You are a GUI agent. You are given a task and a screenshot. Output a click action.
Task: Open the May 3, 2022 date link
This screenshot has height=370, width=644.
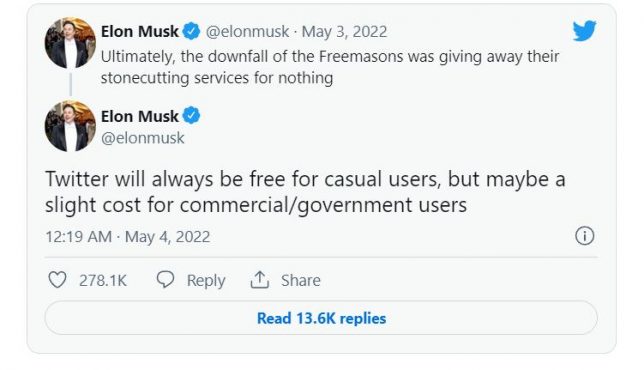(344, 32)
